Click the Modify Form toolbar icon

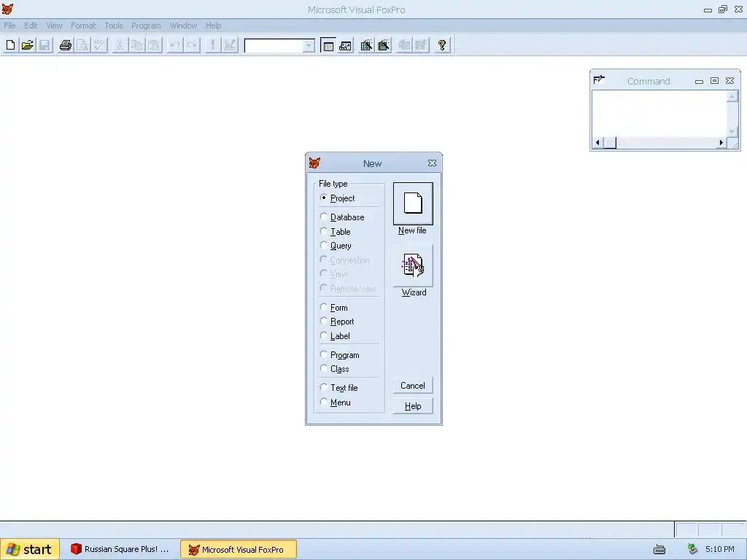coord(230,45)
